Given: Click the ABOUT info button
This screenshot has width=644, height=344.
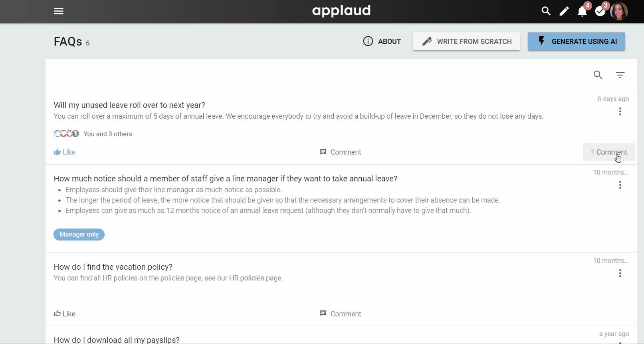Looking at the screenshot, I should [x=382, y=41].
